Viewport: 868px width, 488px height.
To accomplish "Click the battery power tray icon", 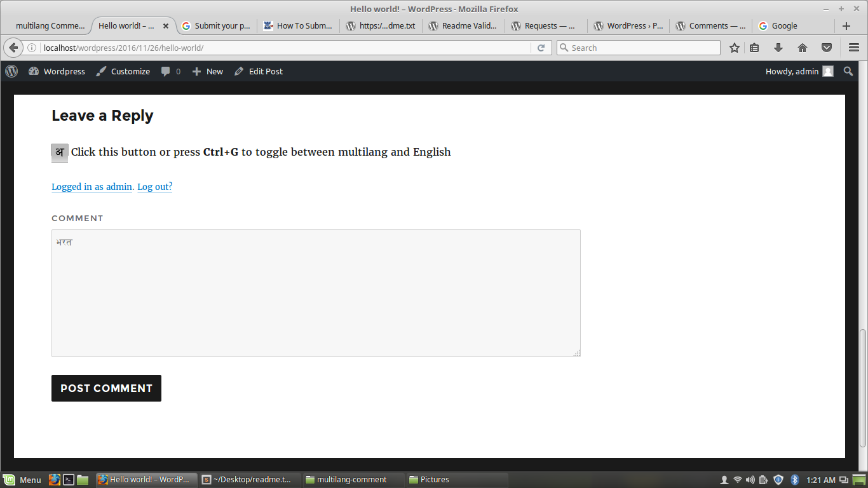I will pyautogui.click(x=764, y=480).
